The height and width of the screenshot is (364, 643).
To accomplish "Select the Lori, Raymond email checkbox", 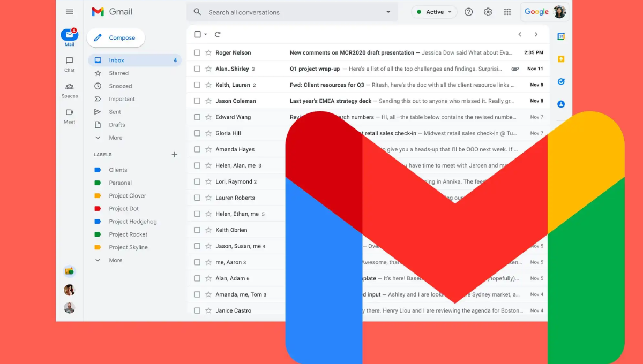I will click(197, 181).
